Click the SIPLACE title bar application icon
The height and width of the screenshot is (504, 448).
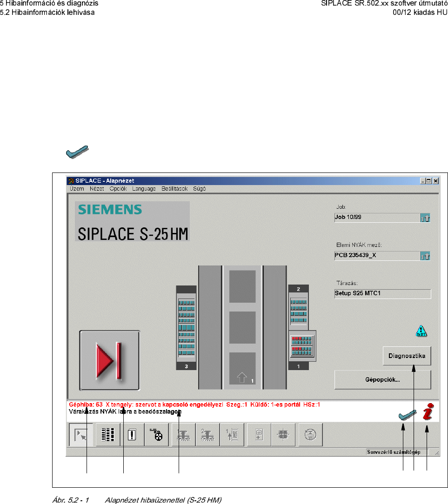[71, 181]
